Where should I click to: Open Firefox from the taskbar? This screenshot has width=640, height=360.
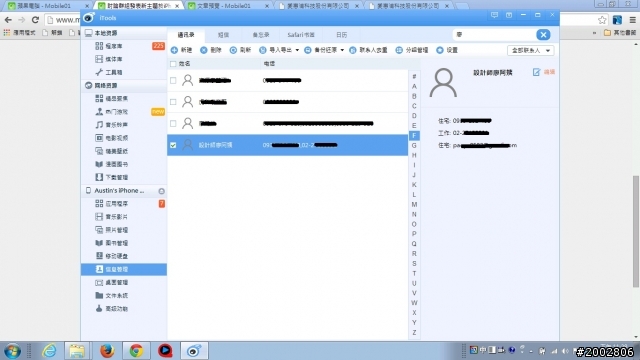click(107, 351)
